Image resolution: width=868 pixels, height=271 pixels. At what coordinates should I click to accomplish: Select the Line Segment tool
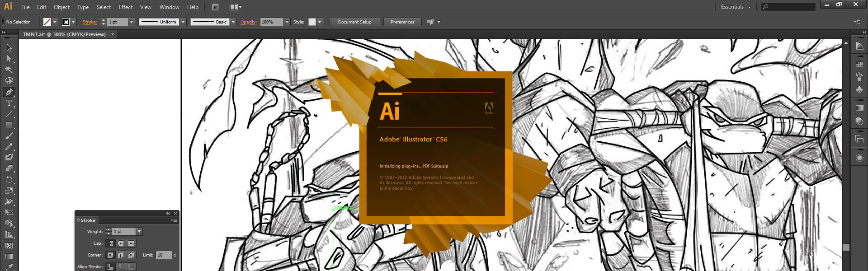(9, 114)
